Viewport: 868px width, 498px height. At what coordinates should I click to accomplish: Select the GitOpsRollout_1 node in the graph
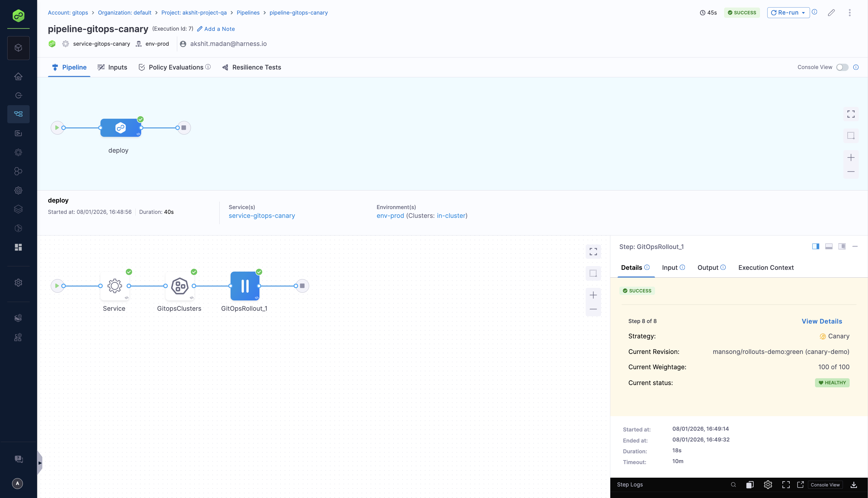(x=245, y=286)
